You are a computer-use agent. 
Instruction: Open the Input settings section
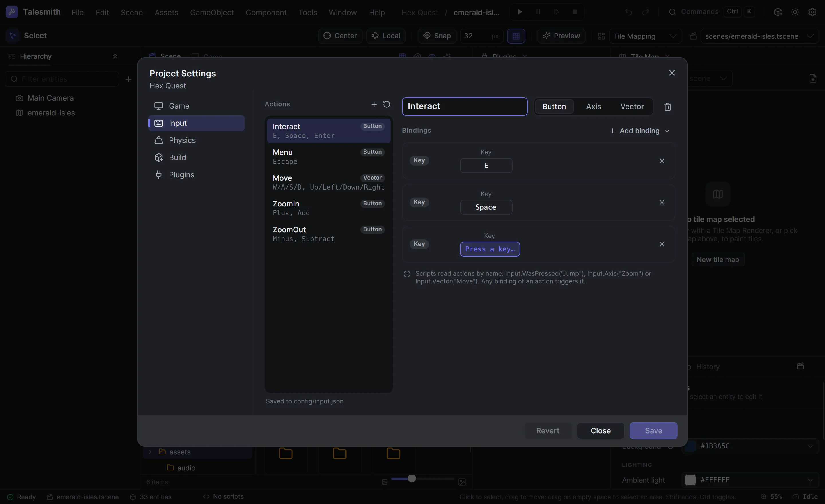(x=196, y=123)
